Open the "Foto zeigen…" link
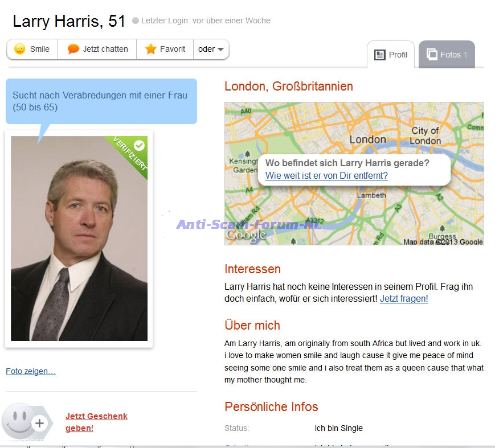 click(31, 371)
